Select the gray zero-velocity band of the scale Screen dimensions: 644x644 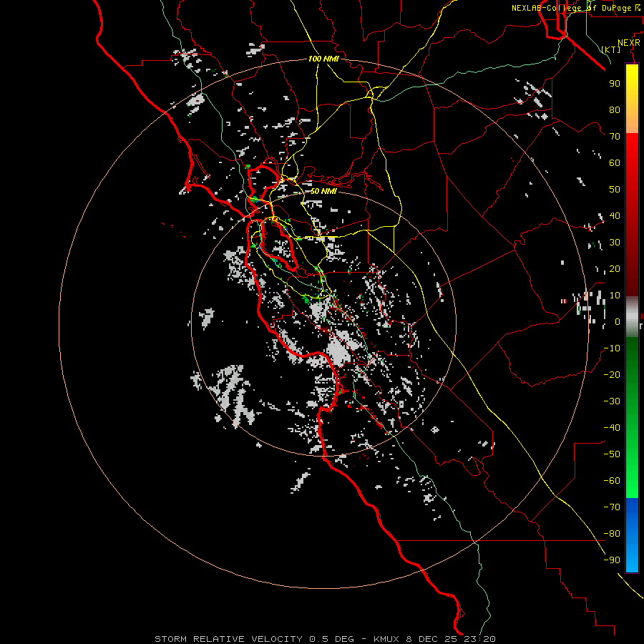pyautogui.click(x=632, y=317)
